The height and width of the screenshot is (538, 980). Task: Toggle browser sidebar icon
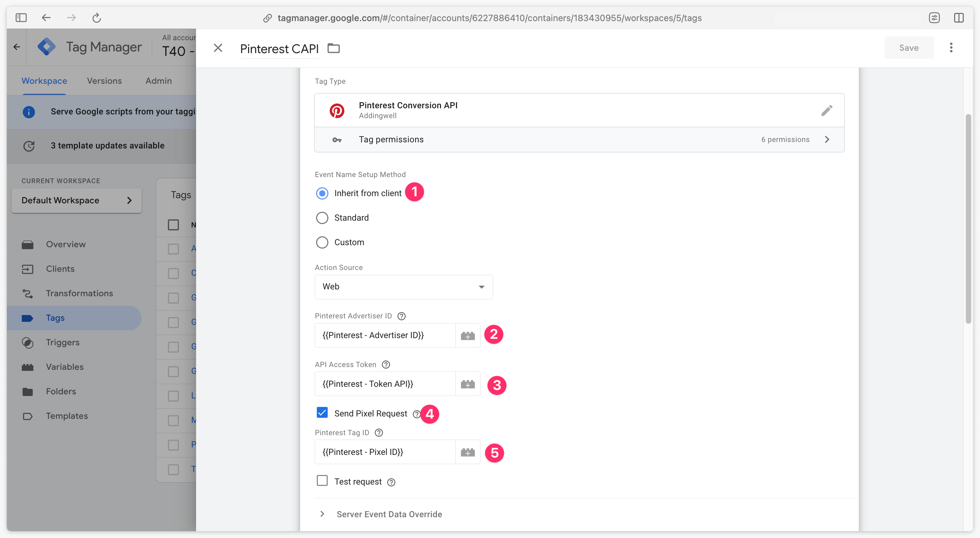[21, 17]
